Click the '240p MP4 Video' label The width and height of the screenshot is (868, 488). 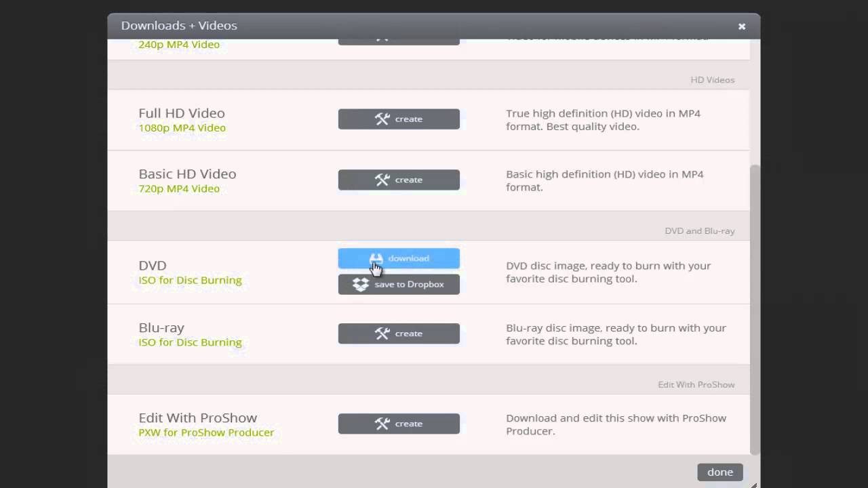pos(179,45)
